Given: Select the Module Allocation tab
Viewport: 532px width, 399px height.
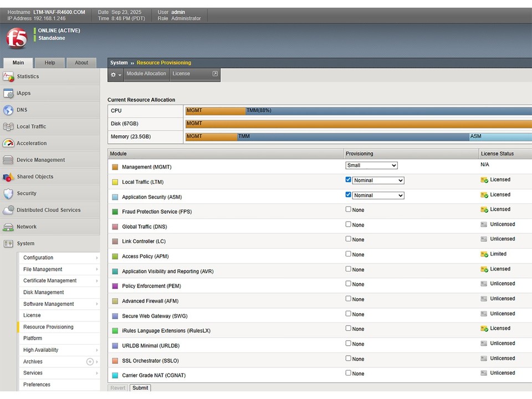Looking at the screenshot, I should (146, 74).
